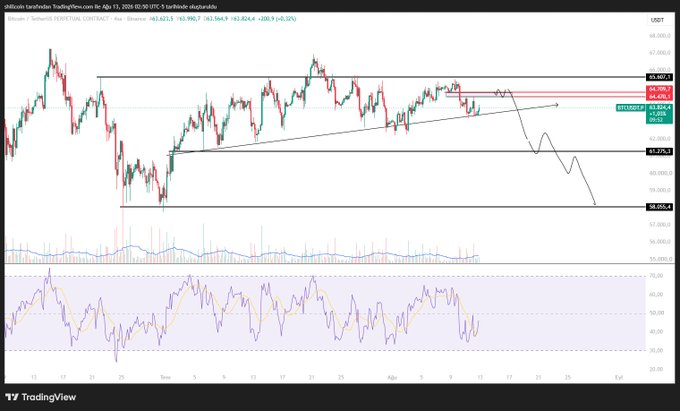Click the snapshot creation header text
The height and width of the screenshot is (411, 680).
tap(110, 7)
